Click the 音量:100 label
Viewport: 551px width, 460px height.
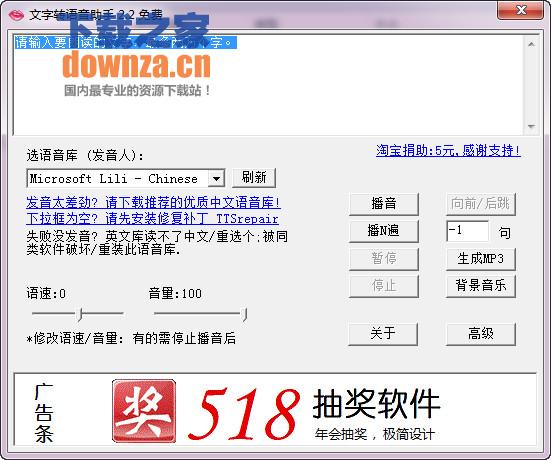pyautogui.click(x=175, y=293)
